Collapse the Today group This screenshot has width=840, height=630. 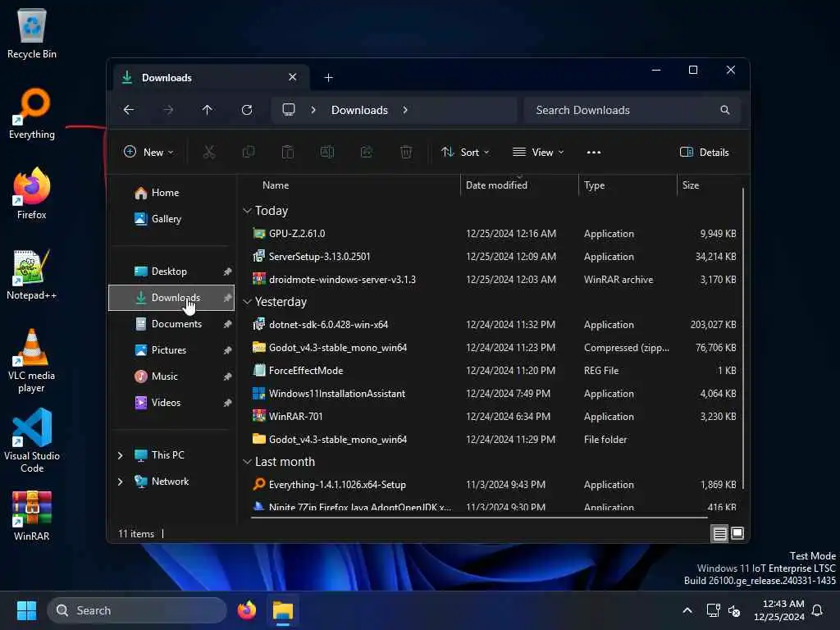point(247,211)
